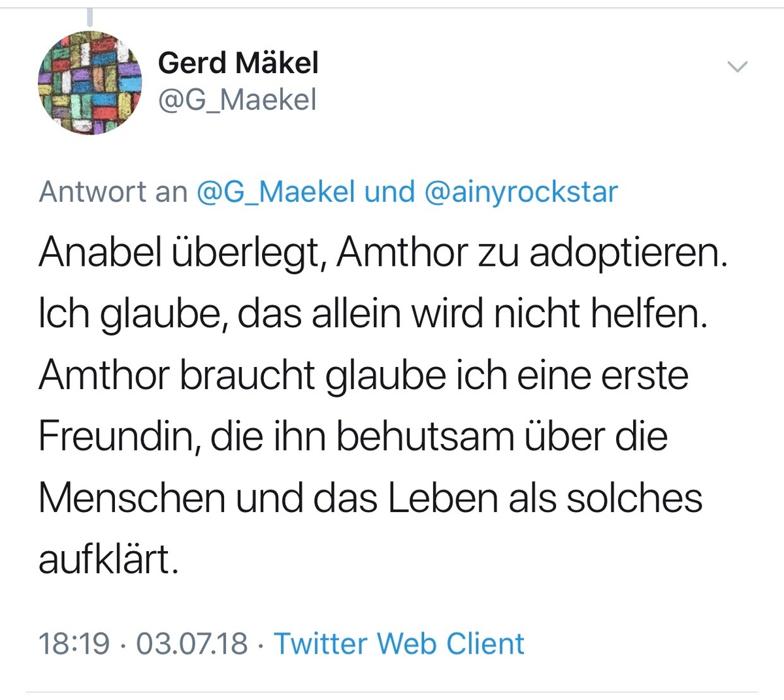Click the "Antwort an" reply label

click(112, 192)
